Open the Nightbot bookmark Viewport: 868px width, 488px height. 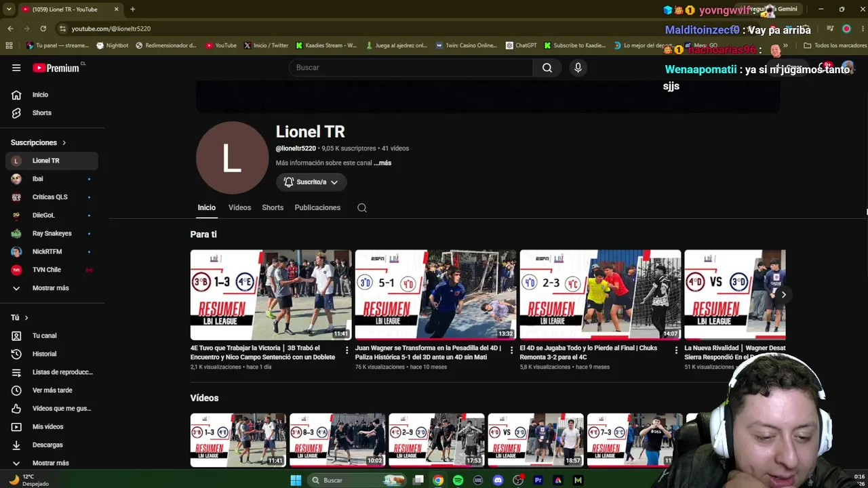113,45
